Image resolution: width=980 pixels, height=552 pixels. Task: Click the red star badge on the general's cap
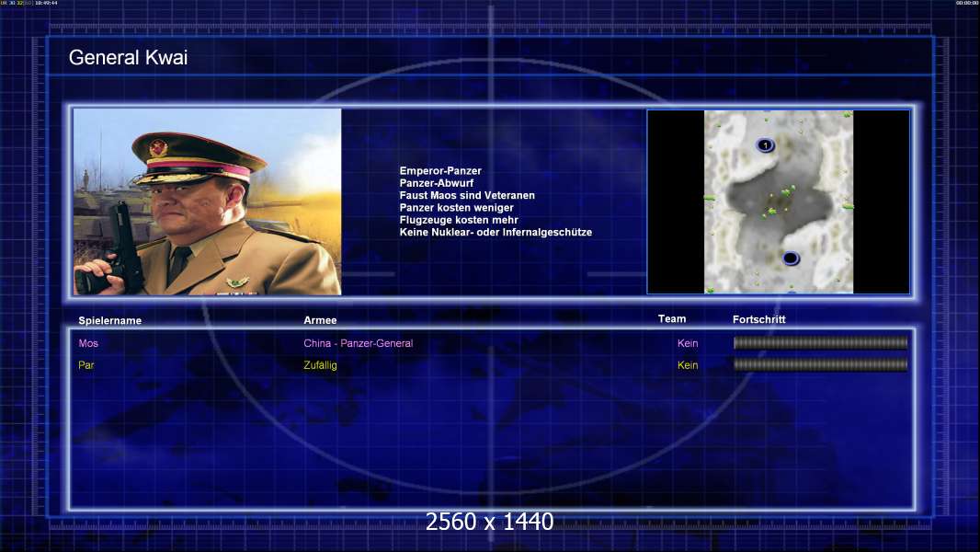(159, 149)
